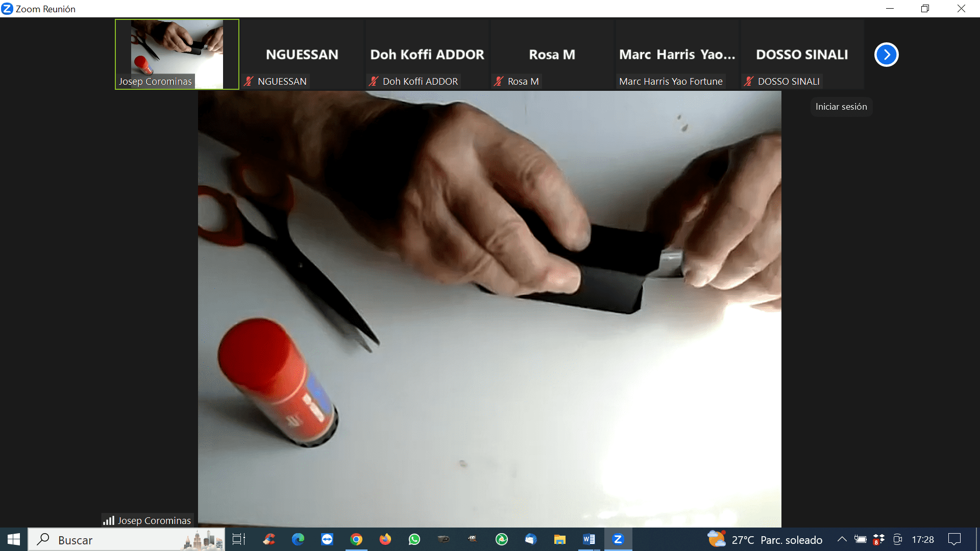The width and height of the screenshot is (980, 551).
Task: Show next participants with blue arrow button
Action: 887,55
